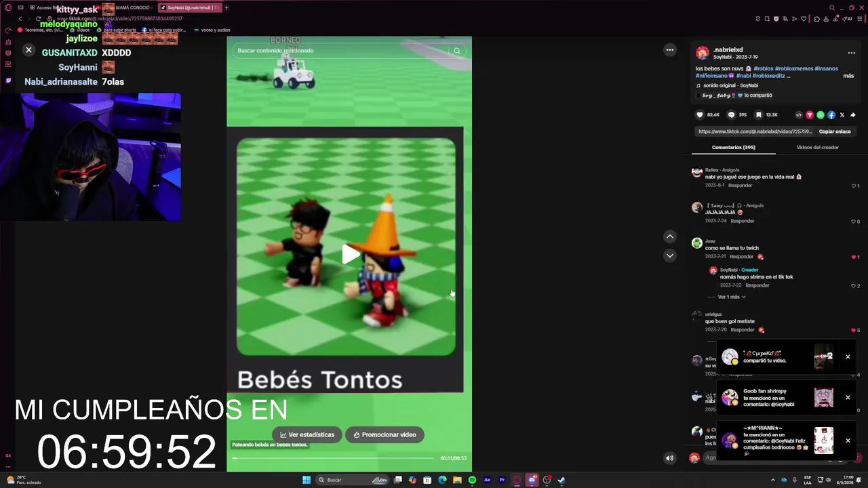The width and height of the screenshot is (868, 488).
Task: Reply to the JAJAJAJAJA comment
Action: pos(743,221)
